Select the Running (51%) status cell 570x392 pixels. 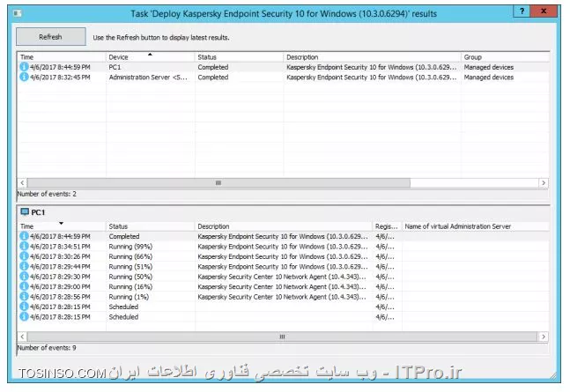[130, 267]
